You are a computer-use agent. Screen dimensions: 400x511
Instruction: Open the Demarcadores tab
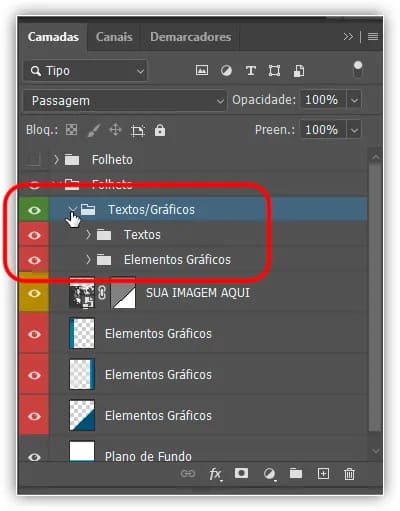(x=190, y=37)
